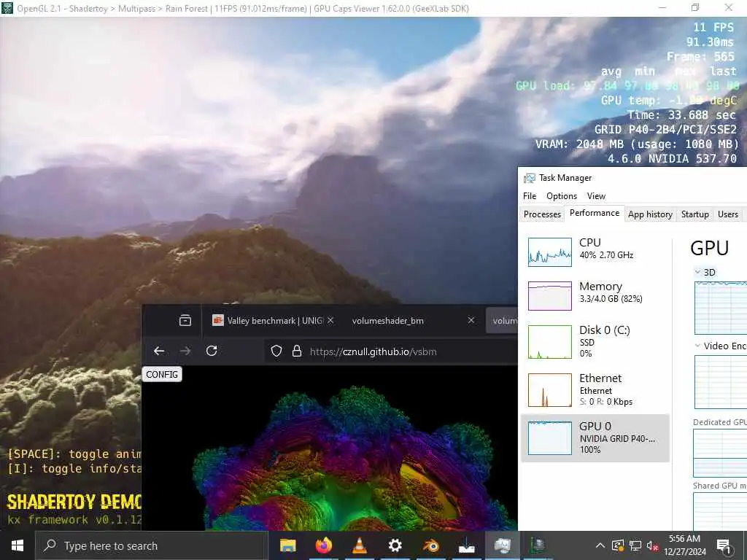Click the Firefox forward arrow button

click(185, 351)
